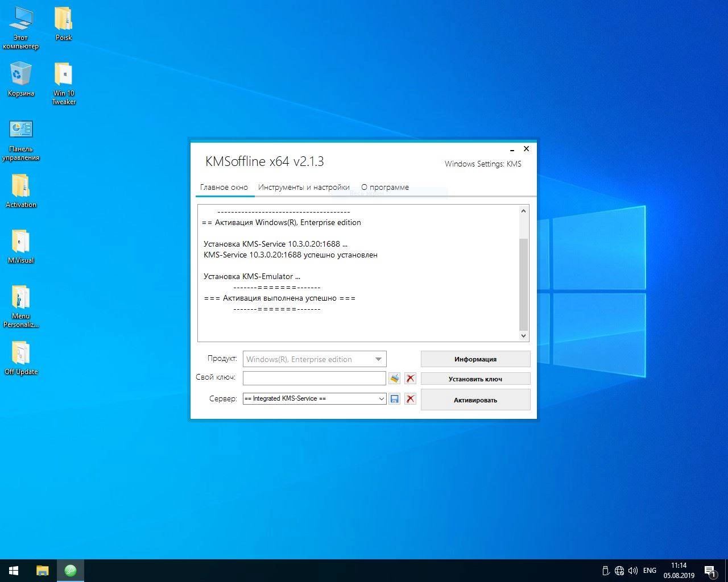
Task: Click the line KMS-Service 10.3.0.20:1688 успешно установлен
Action: click(x=291, y=255)
